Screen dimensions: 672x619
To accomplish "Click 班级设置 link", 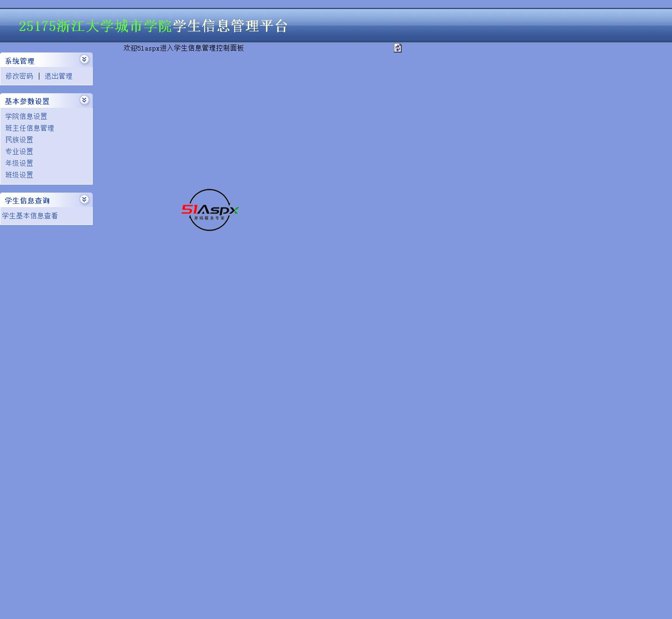I will (x=19, y=175).
